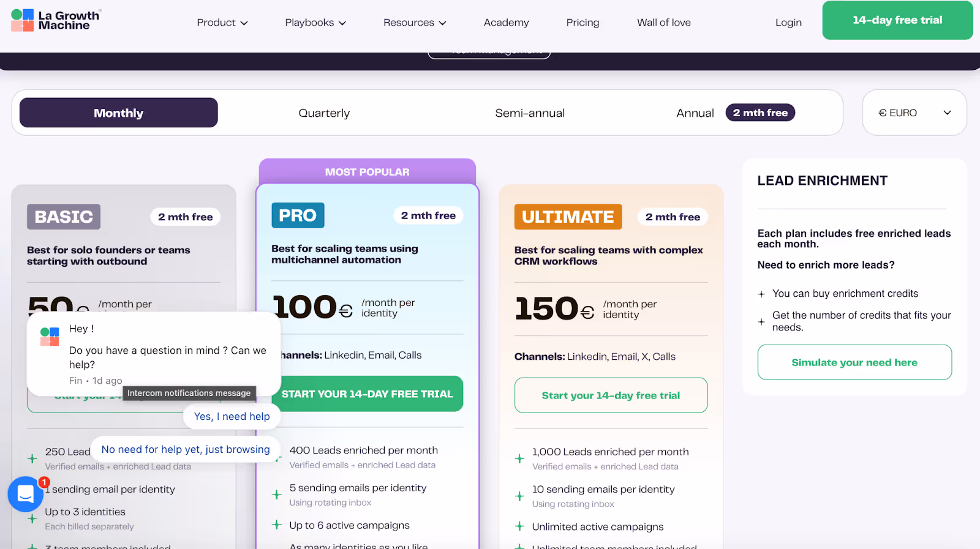Click the avatar icon in the Intercom chat message
This screenshot has height=549, width=980.
pyautogui.click(x=50, y=337)
